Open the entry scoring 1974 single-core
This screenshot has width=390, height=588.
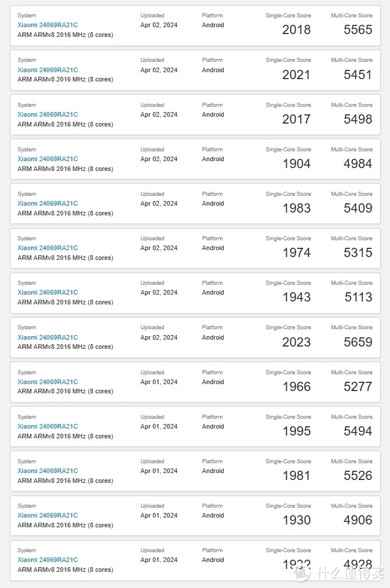click(x=47, y=248)
